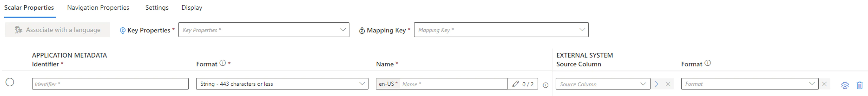Click the gear settings icon in property row
Screen dimensions: 868x96
[844, 85]
